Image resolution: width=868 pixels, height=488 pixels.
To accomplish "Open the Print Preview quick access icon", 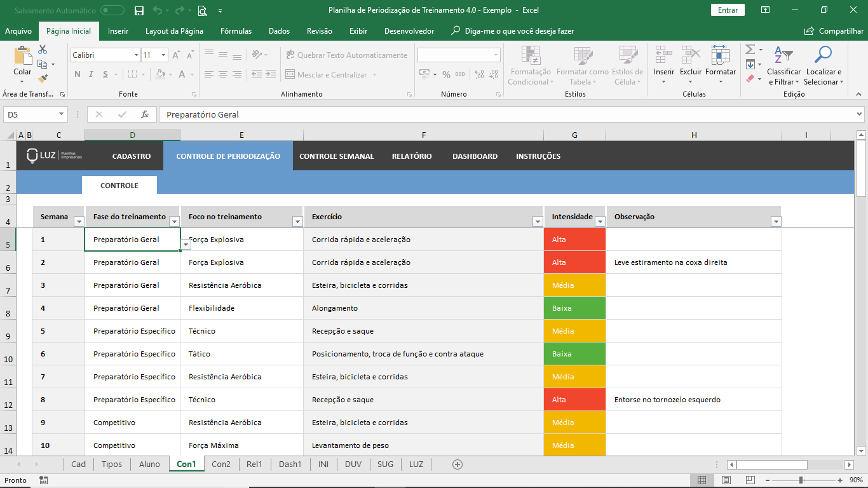I will click(202, 10).
